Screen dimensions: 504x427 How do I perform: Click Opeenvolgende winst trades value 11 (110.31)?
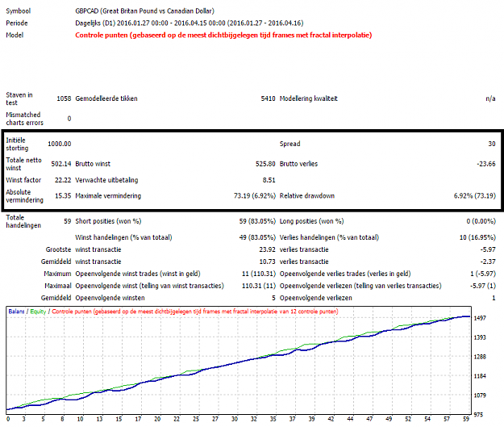tap(259, 274)
